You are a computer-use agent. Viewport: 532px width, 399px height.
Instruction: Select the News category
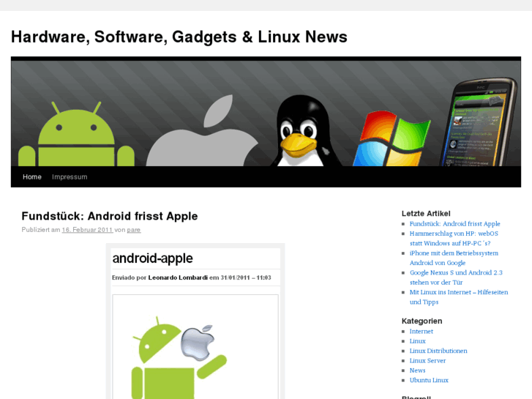pyautogui.click(x=417, y=370)
